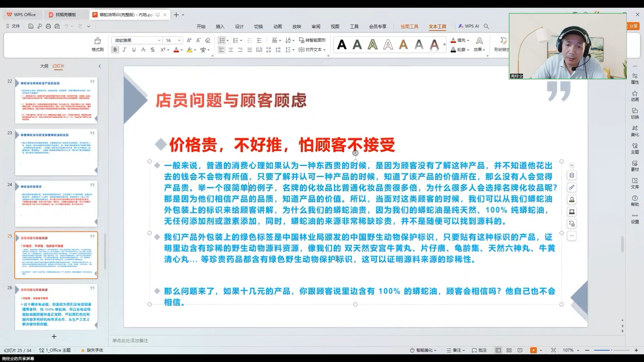This screenshot has width=644, height=362.
Task: Select slide 22 thumbnail
Action: 56,100
